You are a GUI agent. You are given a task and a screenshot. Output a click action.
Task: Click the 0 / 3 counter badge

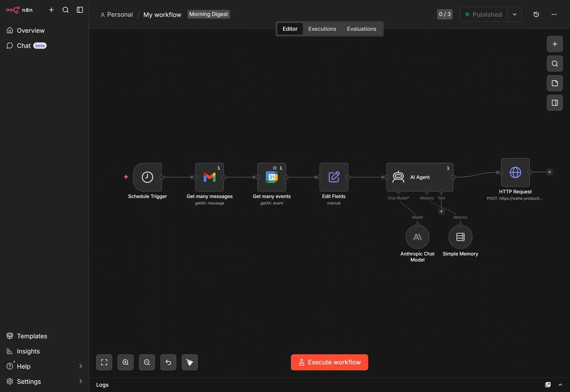coord(445,14)
